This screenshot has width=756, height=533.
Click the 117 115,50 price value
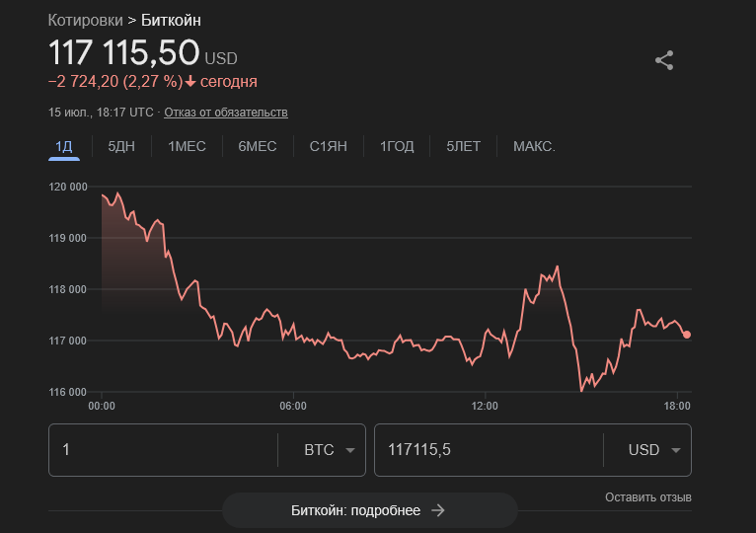(x=124, y=52)
